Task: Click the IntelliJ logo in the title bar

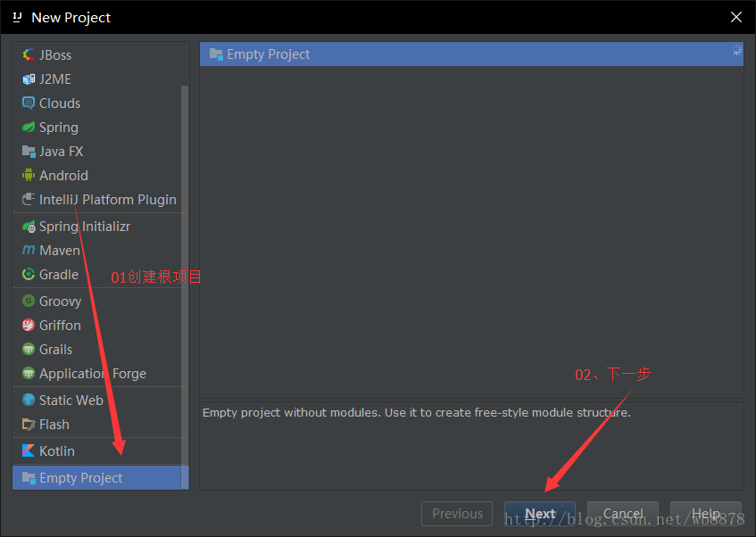Action: coord(17,17)
